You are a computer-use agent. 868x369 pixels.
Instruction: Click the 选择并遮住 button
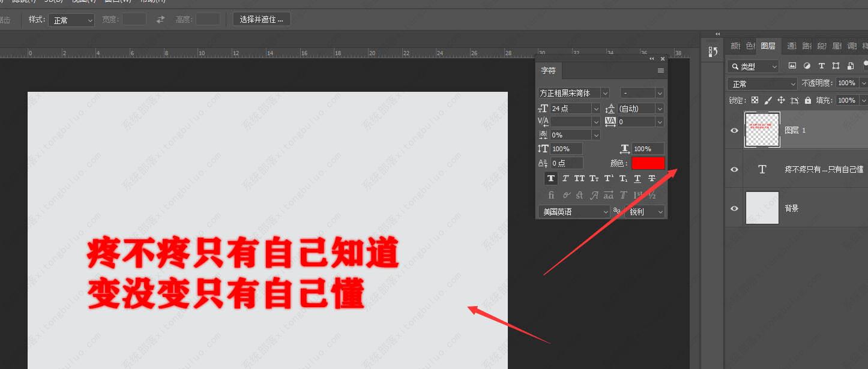(262, 19)
